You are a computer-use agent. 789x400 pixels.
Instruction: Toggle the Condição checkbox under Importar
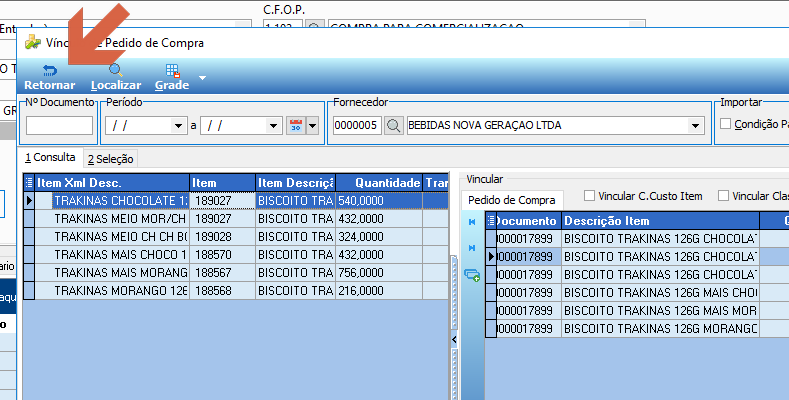click(725, 123)
